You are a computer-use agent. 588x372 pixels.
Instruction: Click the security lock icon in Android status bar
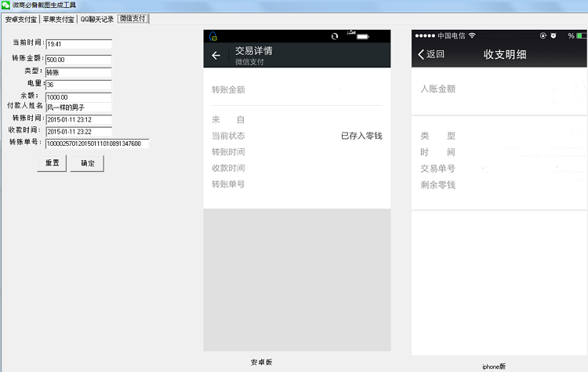213,36
